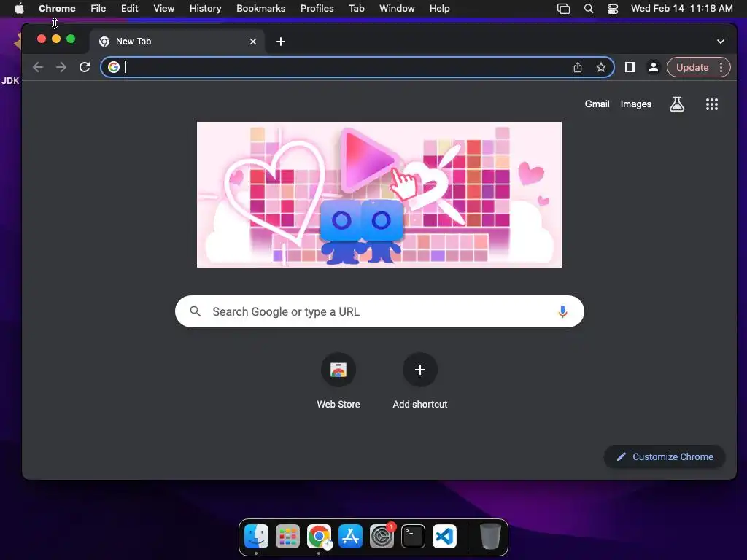Screen dimensions: 747x560
Task: Open the Google apps grid
Action: tap(711, 104)
